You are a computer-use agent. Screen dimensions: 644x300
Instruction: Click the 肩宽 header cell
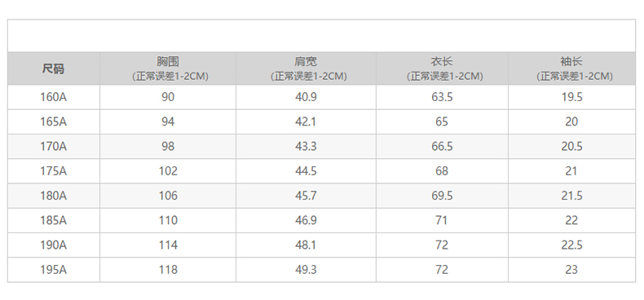pyautogui.click(x=306, y=68)
